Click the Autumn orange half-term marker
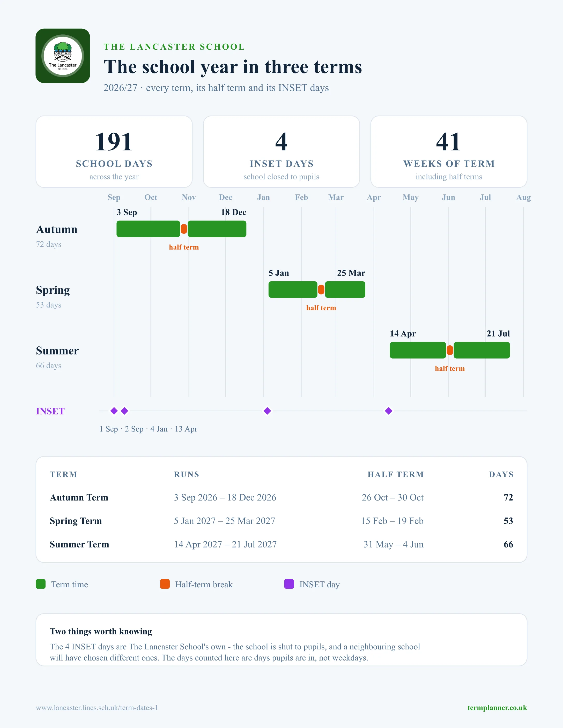The image size is (563, 728). pos(184,229)
